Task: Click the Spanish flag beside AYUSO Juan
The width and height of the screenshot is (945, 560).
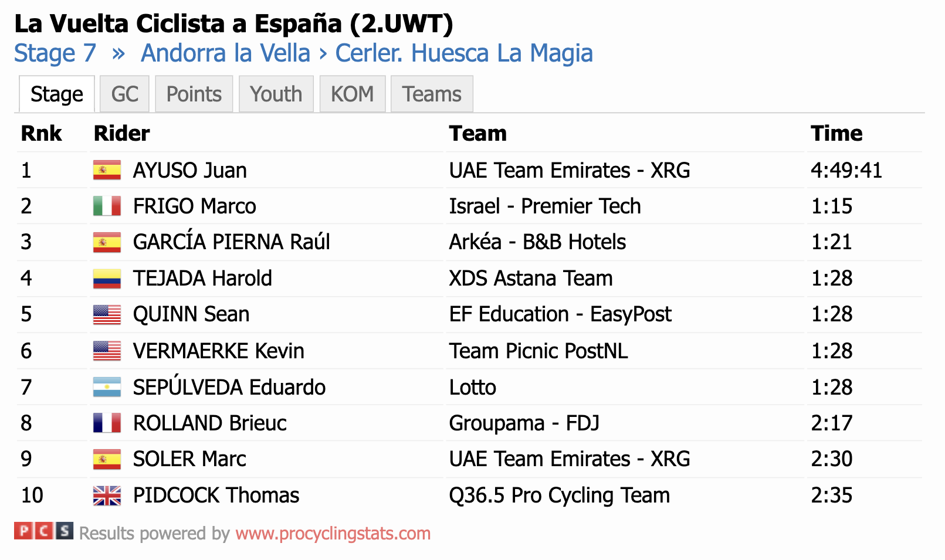Action: pos(107,170)
